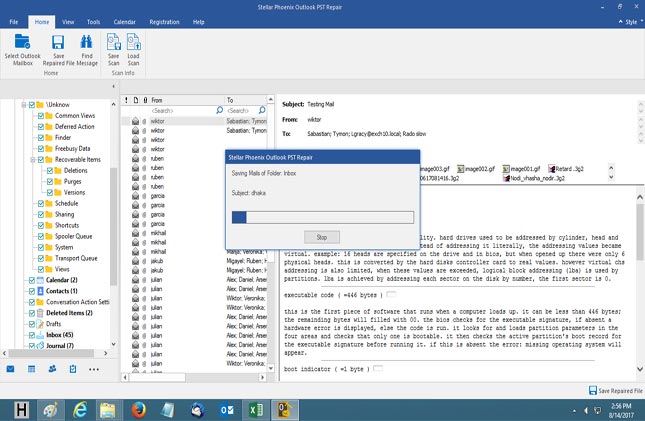Switch to calendar view icon in bottom navigation
Viewport: 645px width, 421px height.
(31, 369)
